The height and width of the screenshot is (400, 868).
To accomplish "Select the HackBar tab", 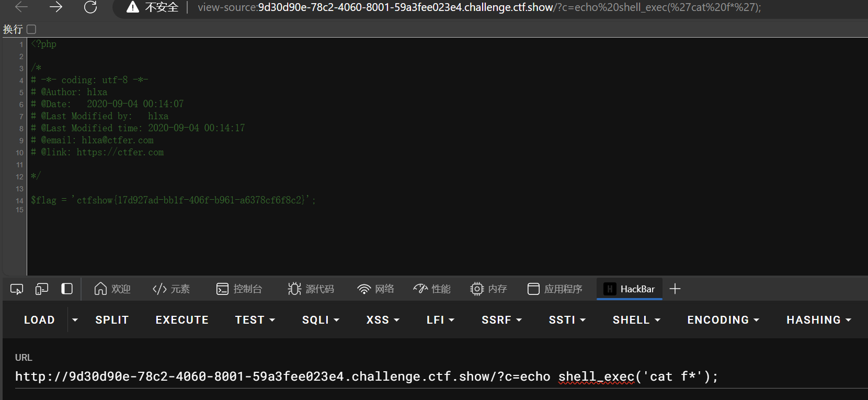I will point(630,289).
